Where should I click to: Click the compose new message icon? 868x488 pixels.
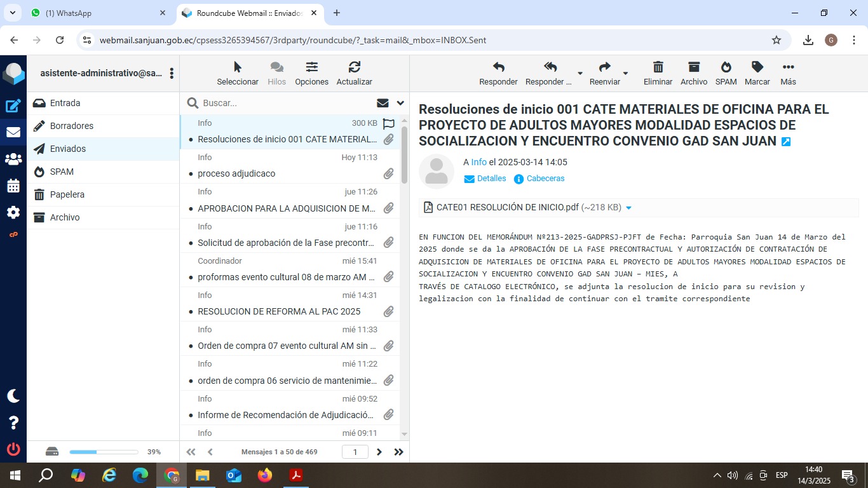click(x=13, y=106)
